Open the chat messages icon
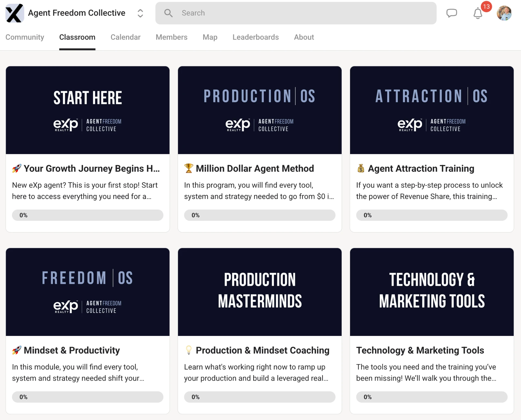 click(452, 13)
